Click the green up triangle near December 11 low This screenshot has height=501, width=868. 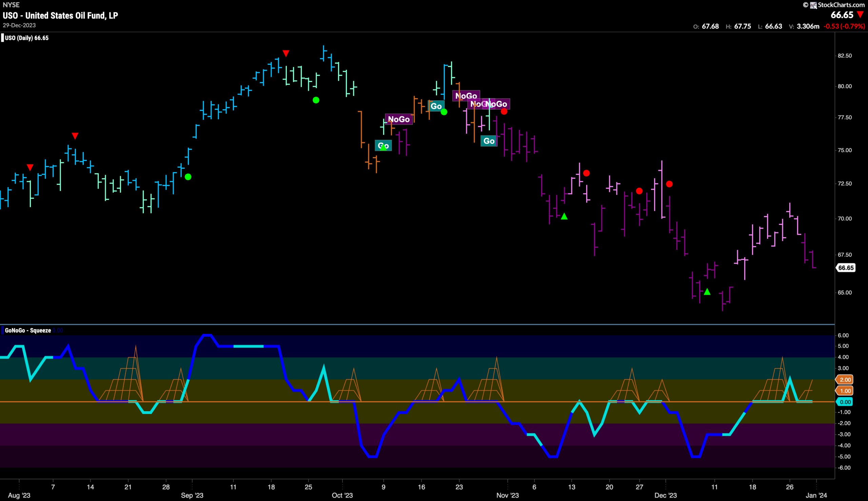707,292
